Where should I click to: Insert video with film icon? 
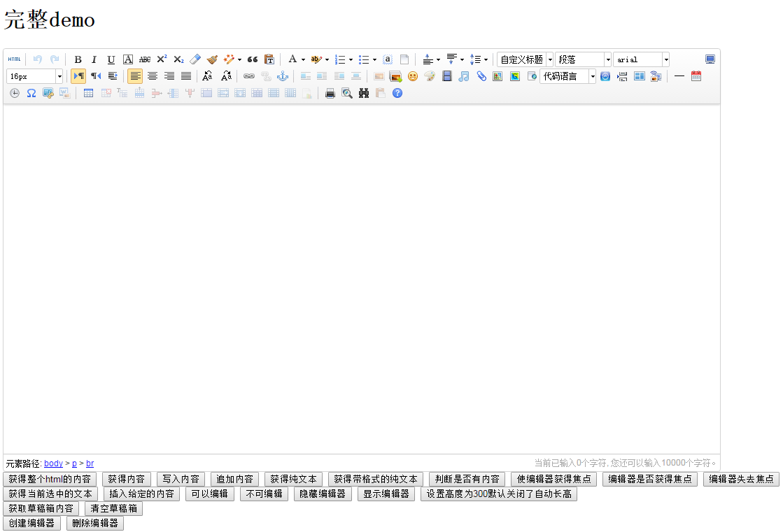(x=447, y=76)
